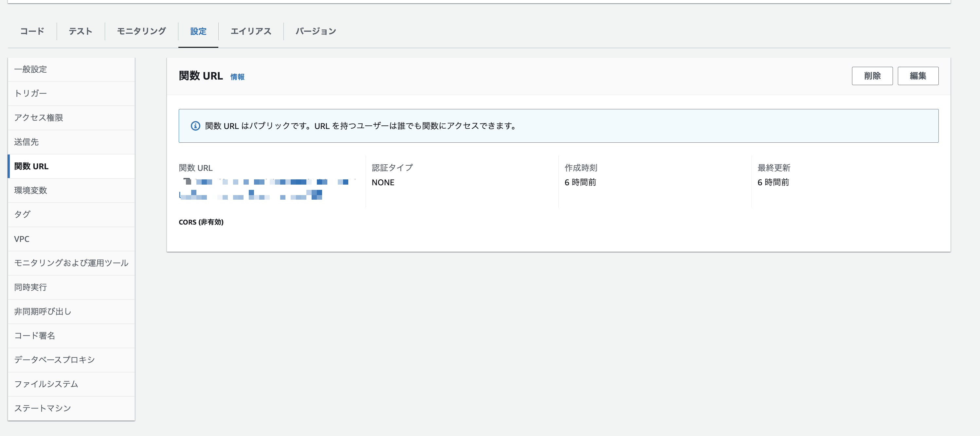The image size is (980, 436).
Task: Open ステートマシン settings
Action: point(42,408)
